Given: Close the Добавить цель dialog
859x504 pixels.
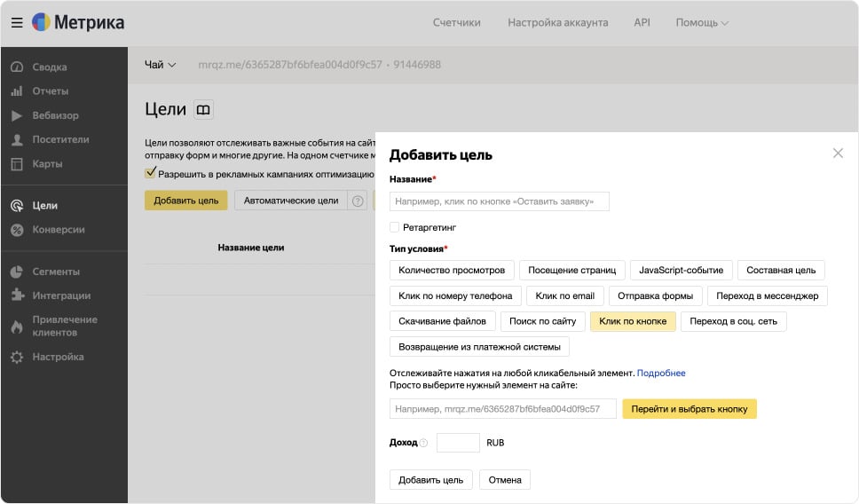Looking at the screenshot, I should [x=838, y=154].
